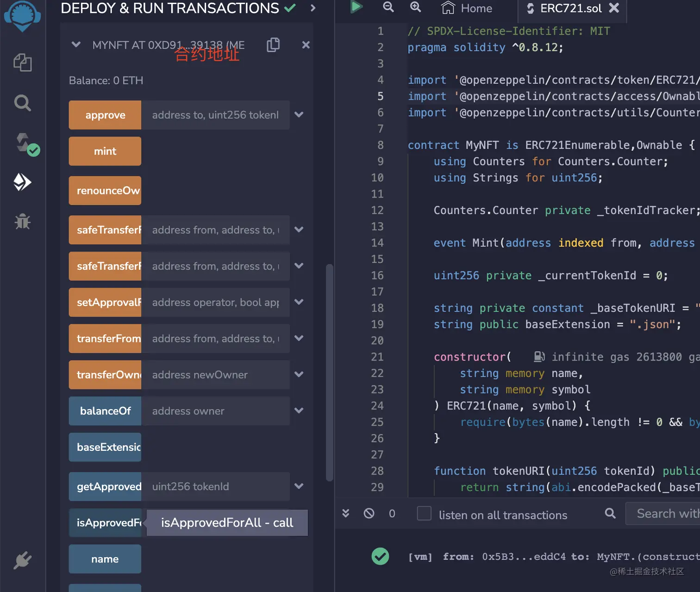This screenshot has height=592, width=700.
Task: Call balanceOf button
Action: pos(105,411)
